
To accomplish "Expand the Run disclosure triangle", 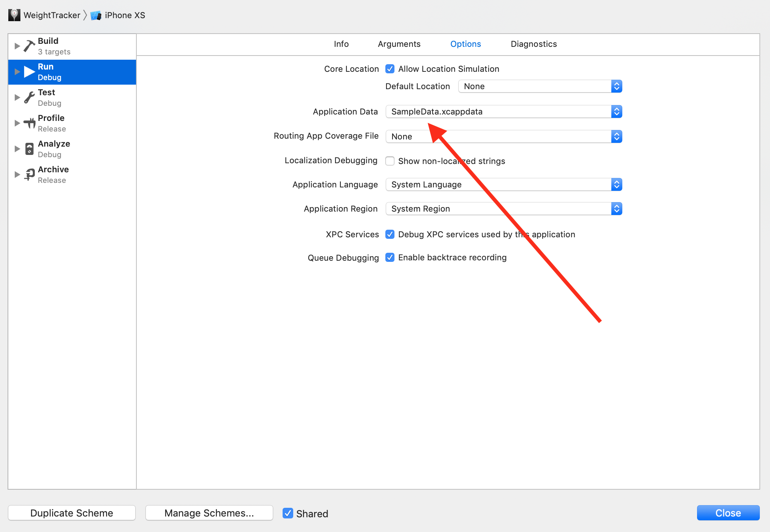I will point(17,72).
